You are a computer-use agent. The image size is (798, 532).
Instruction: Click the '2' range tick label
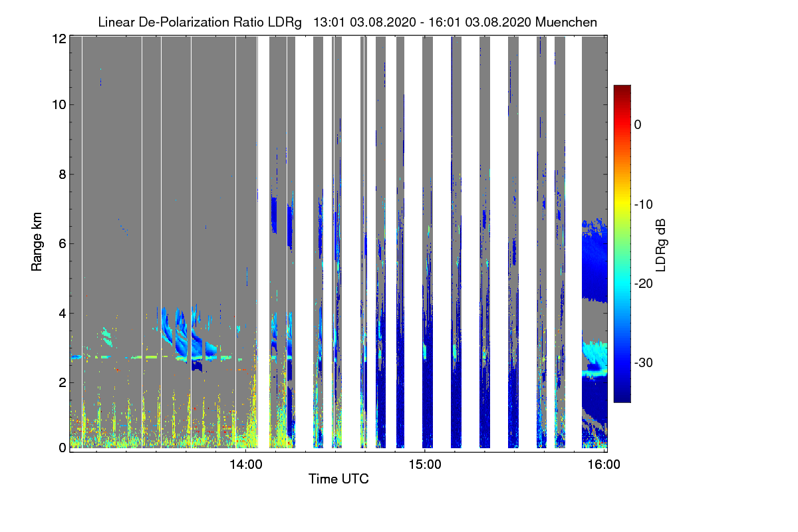pos(62,382)
